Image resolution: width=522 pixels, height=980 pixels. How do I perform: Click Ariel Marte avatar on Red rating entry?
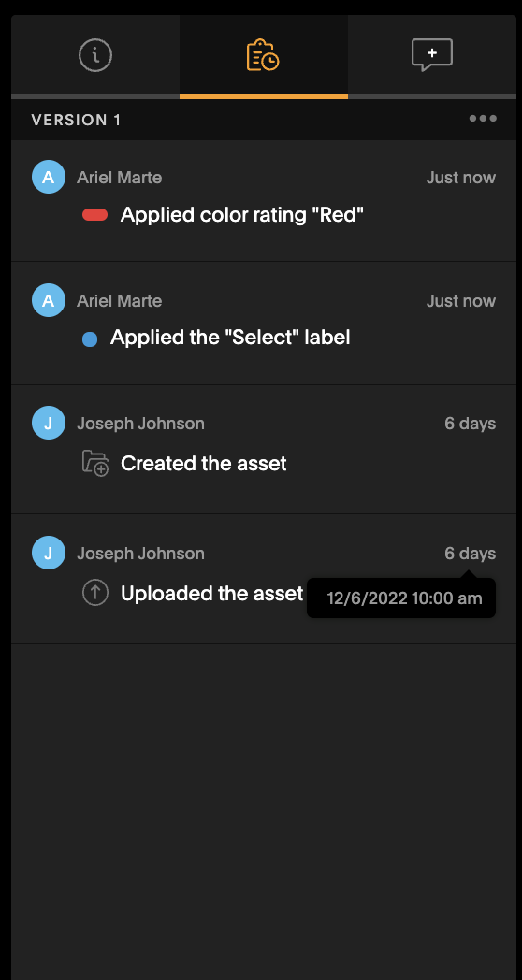49,177
